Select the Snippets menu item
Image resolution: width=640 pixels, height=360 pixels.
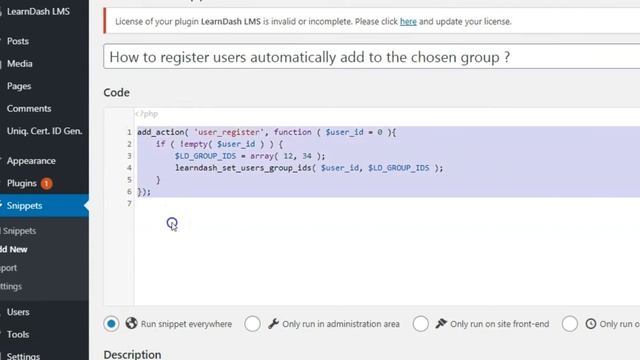pos(24,205)
